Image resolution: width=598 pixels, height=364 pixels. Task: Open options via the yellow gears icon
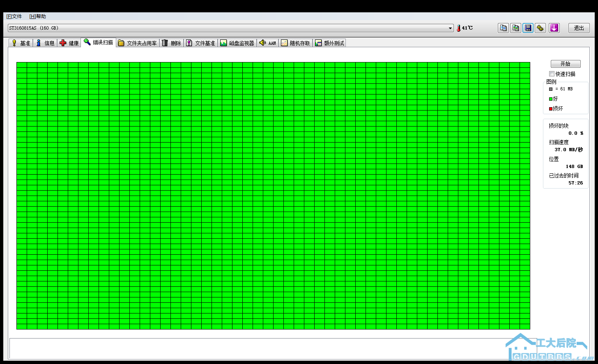[540, 28]
